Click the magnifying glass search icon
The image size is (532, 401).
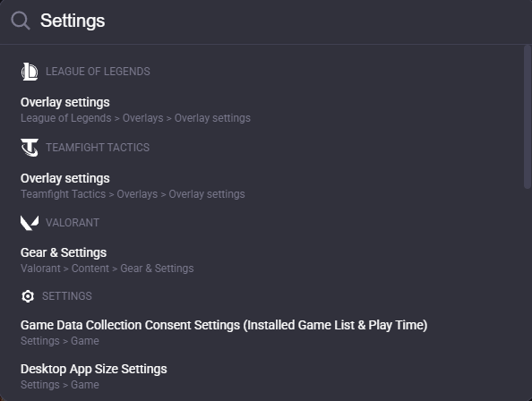[x=21, y=21]
